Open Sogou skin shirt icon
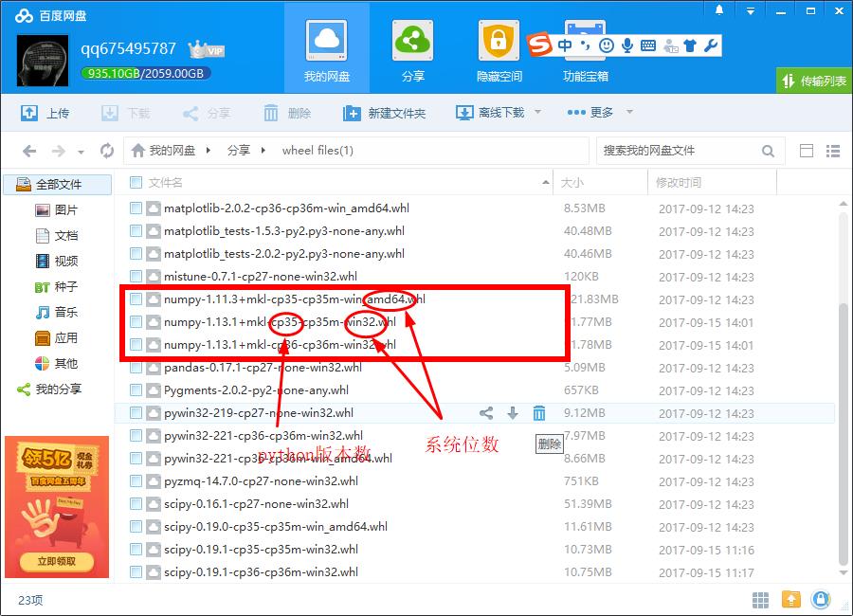The image size is (853, 616). click(x=690, y=45)
